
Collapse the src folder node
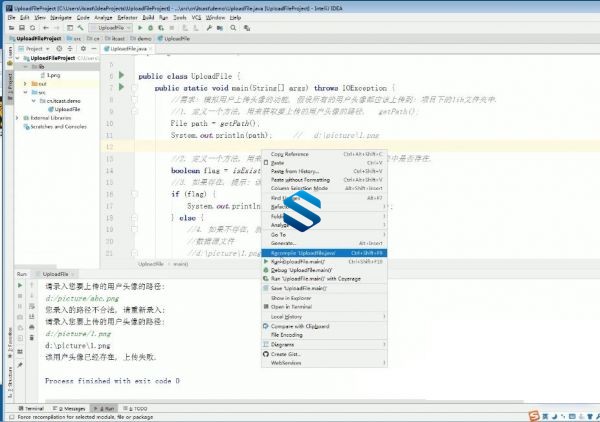click(x=26, y=92)
